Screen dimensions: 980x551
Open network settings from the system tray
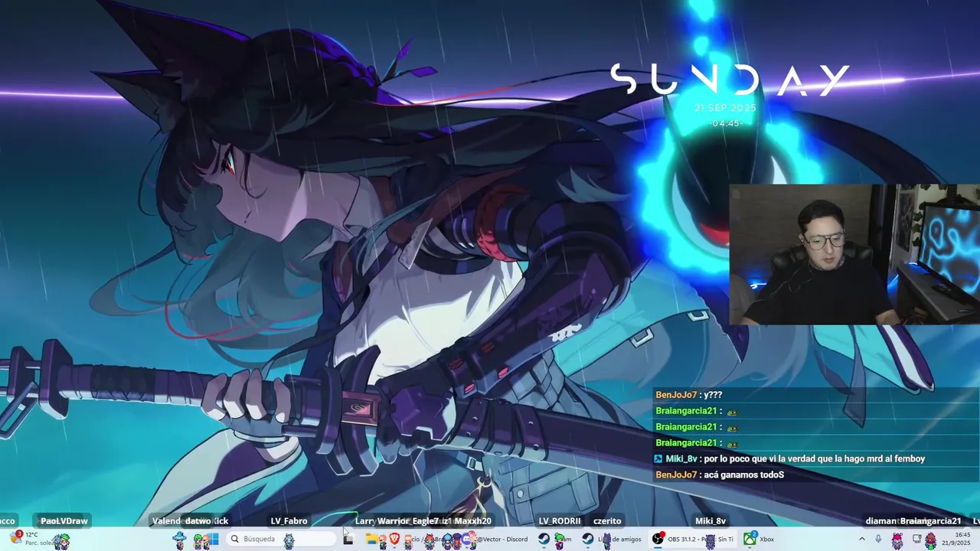point(916,539)
